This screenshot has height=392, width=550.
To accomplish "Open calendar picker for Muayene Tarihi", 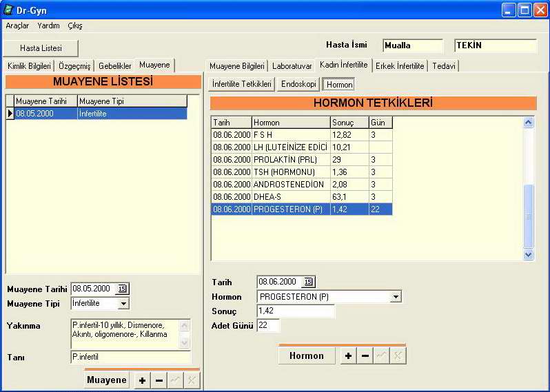I will (123, 289).
